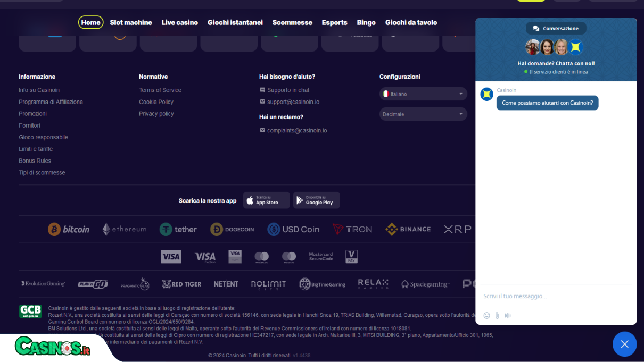Click the Big Time Gaming logo
This screenshot has width=644, height=362.
click(322, 284)
